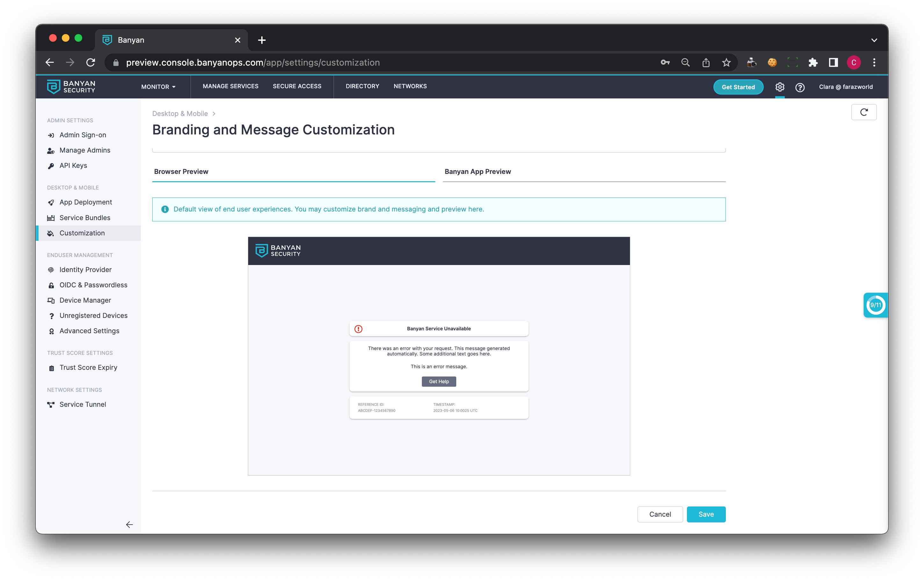
Task: Click the onboarding progress 9/11 widget
Action: pos(875,305)
